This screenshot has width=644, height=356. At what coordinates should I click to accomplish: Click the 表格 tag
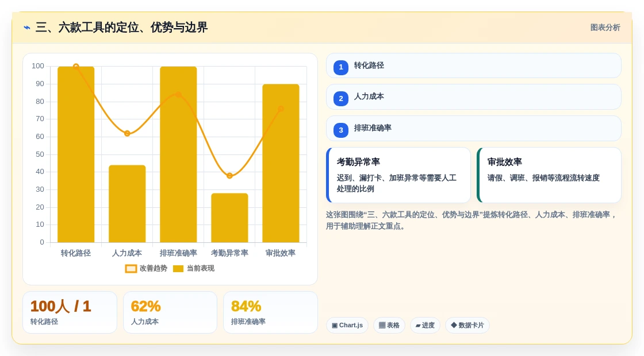pyautogui.click(x=389, y=325)
